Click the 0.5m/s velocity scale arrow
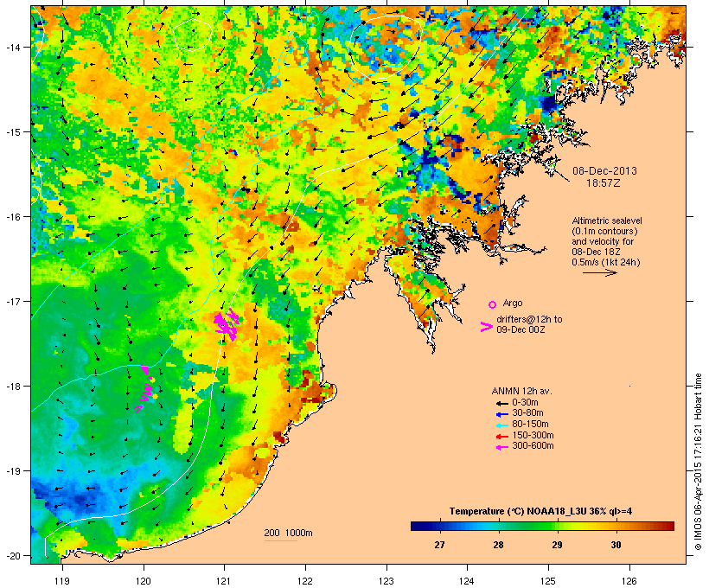The image size is (709, 588). click(x=599, y=272)
